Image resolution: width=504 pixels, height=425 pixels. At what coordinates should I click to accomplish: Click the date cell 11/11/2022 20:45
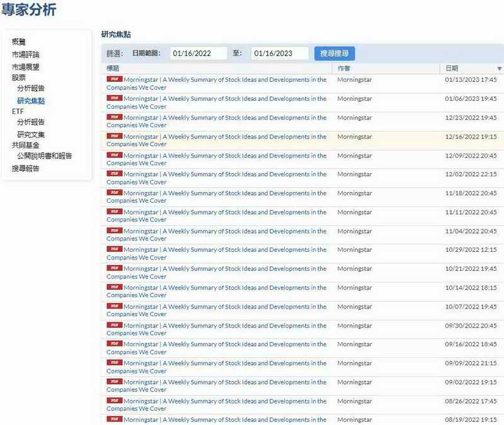point(471,212)
